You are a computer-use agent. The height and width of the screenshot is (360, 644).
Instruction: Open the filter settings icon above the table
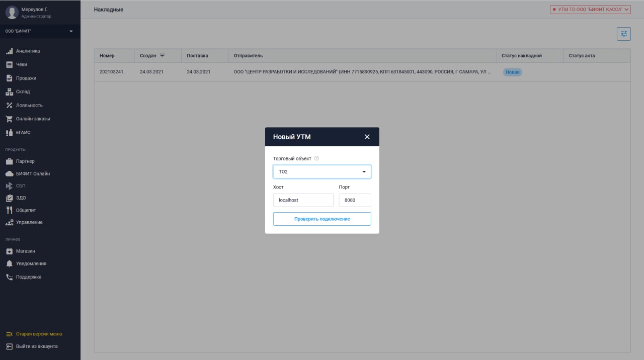point(624,34)
